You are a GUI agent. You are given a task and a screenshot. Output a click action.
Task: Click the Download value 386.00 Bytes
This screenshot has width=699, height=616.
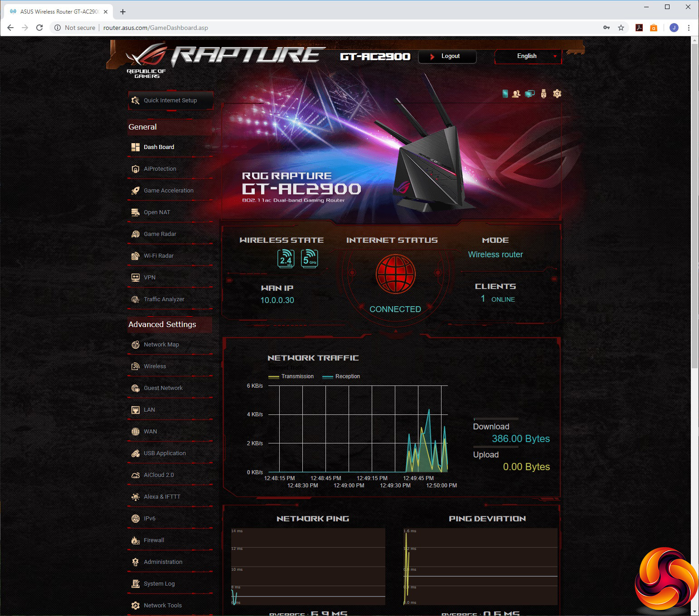pos(521,439)
